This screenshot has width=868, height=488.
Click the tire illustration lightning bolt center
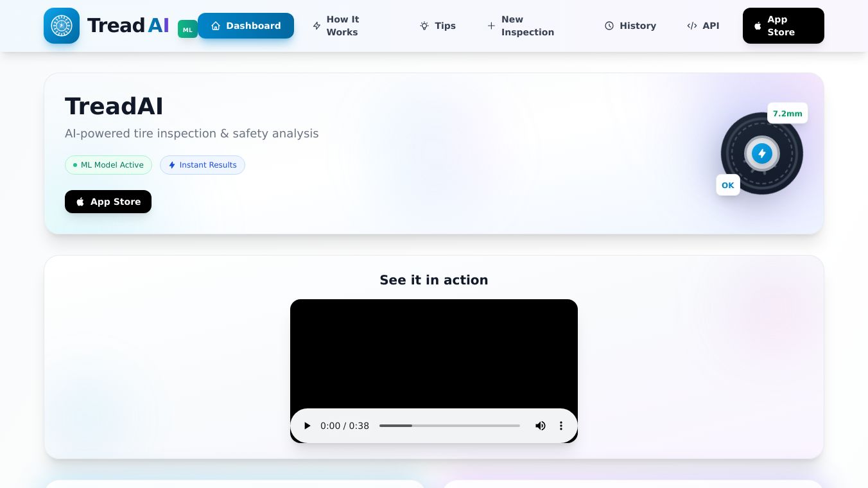click(762, 153)
